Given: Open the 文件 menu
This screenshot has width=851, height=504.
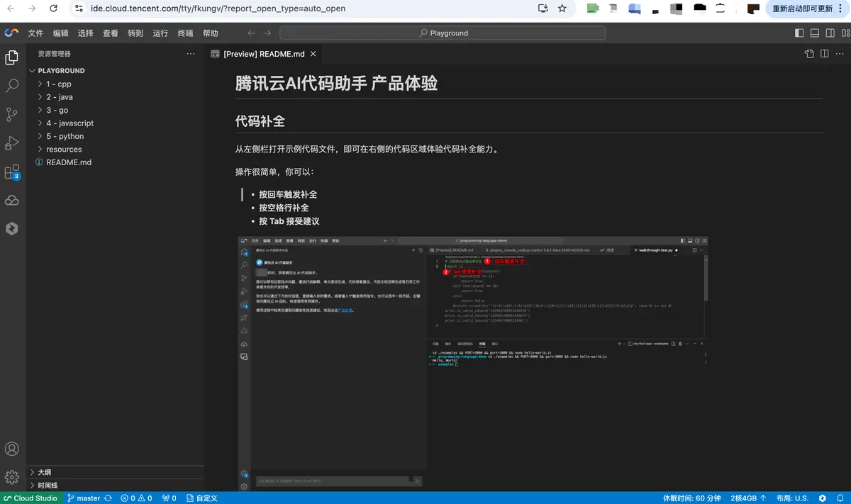Looking at the screenshot, I should coord(35,33).
